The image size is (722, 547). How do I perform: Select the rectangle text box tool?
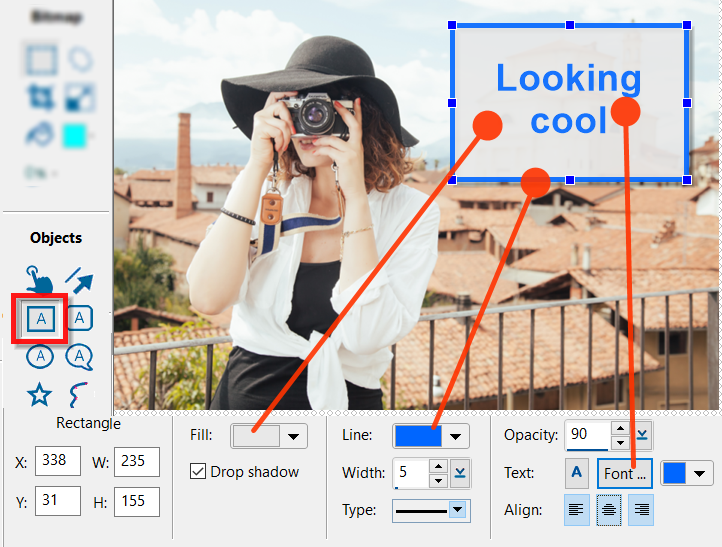point(39,318)
